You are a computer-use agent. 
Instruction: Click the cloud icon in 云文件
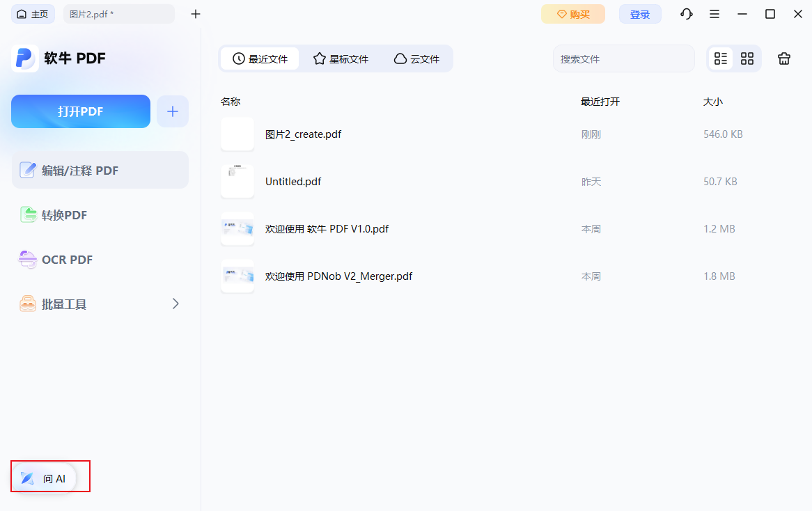[400, 58]
